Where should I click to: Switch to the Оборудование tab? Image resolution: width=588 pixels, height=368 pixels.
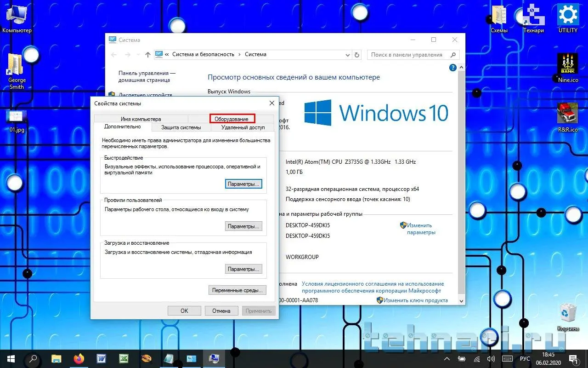232,119
